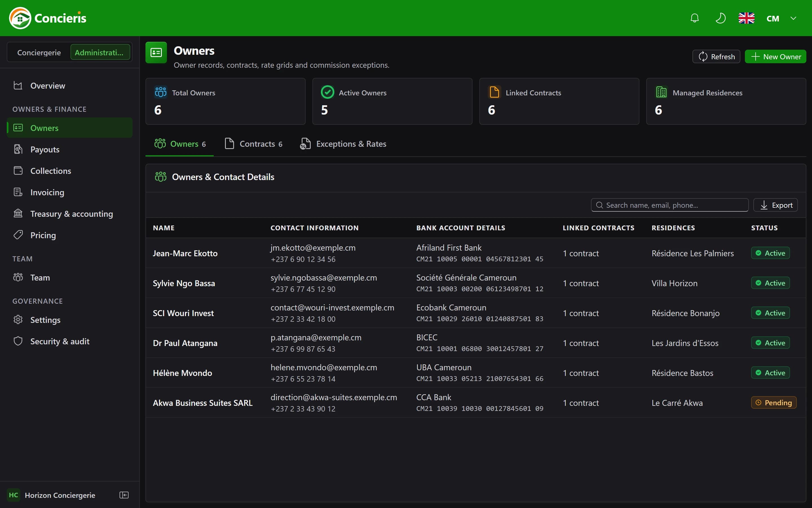Click Managed Residences card icon
Image resolution: width=812 pixels, height=508 pixels.
click(x=661, y=92)
